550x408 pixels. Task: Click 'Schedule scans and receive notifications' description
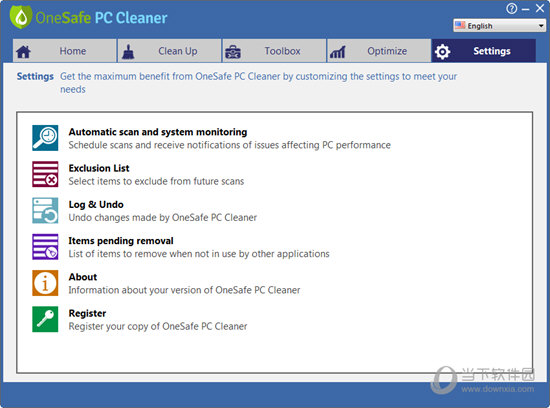point(229,145)
